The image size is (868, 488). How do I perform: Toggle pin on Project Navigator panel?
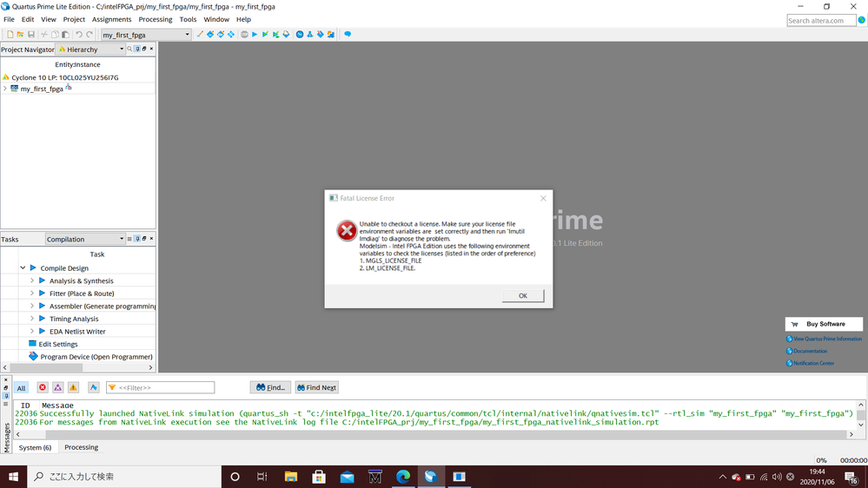tap(137, 49)
